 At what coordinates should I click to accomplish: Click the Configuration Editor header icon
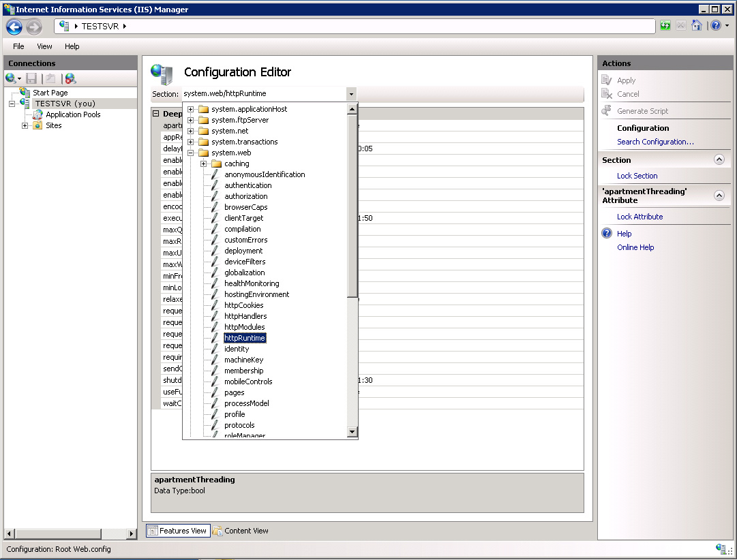pos(162,74)
